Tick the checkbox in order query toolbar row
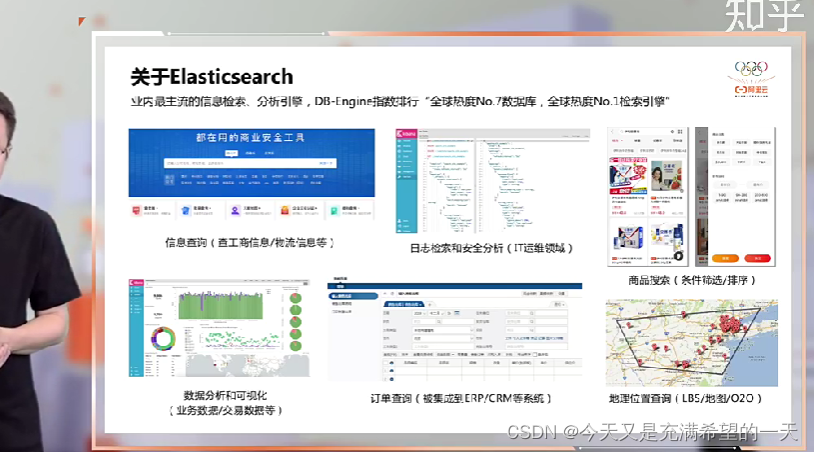The height and width of the screenshot is (452, 814). [535, 354]
